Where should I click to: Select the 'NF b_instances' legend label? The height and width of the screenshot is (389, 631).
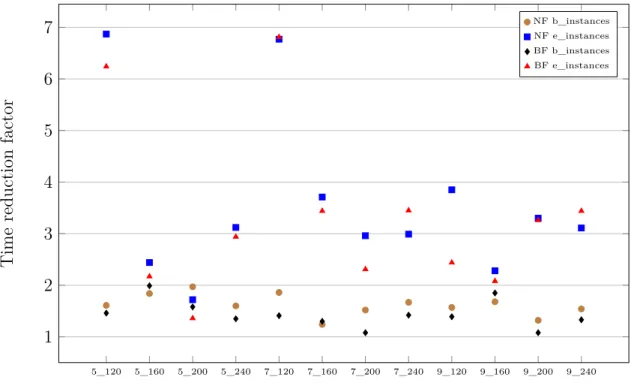[x=571, y=21]
